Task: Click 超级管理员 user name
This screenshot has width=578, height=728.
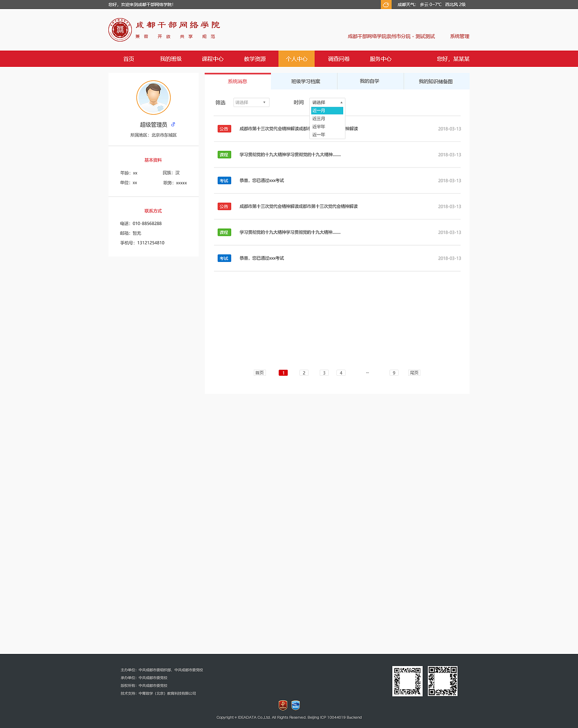Action: pos(154,125)
